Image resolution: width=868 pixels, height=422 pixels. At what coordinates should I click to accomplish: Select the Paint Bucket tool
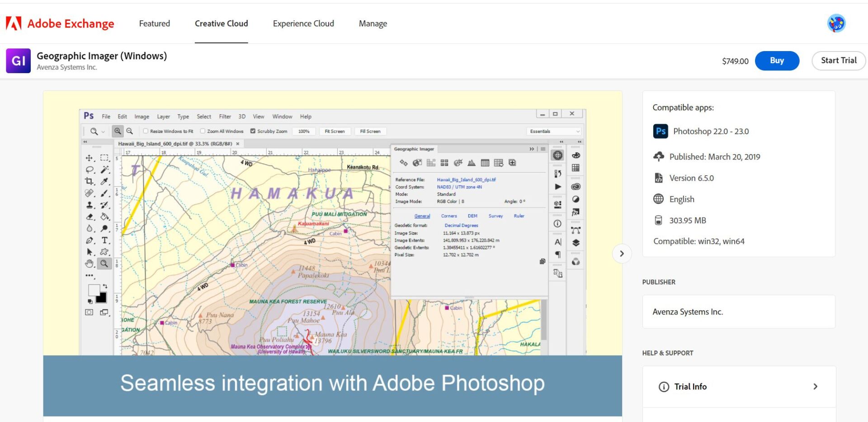pos(104,216)
